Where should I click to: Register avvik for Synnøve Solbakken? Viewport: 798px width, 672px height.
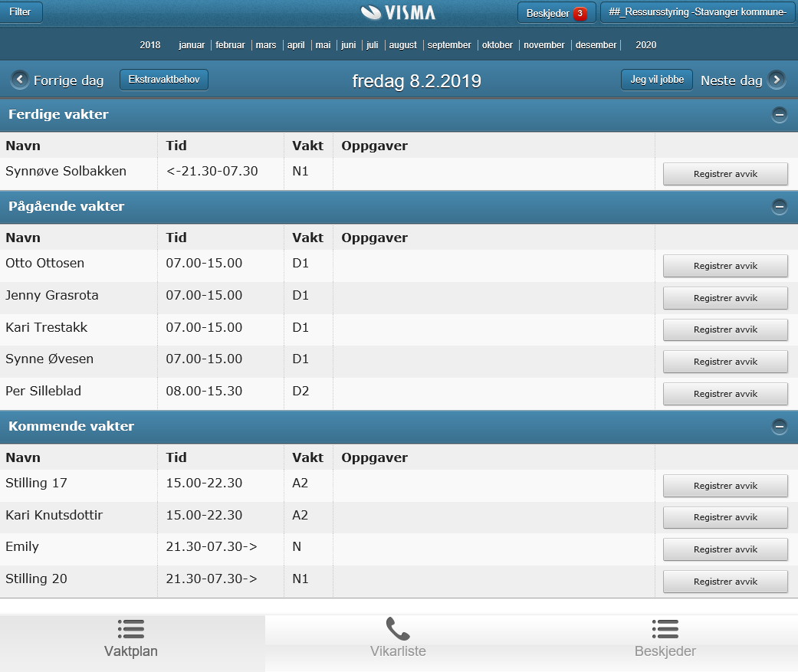[x=725, y=174]
